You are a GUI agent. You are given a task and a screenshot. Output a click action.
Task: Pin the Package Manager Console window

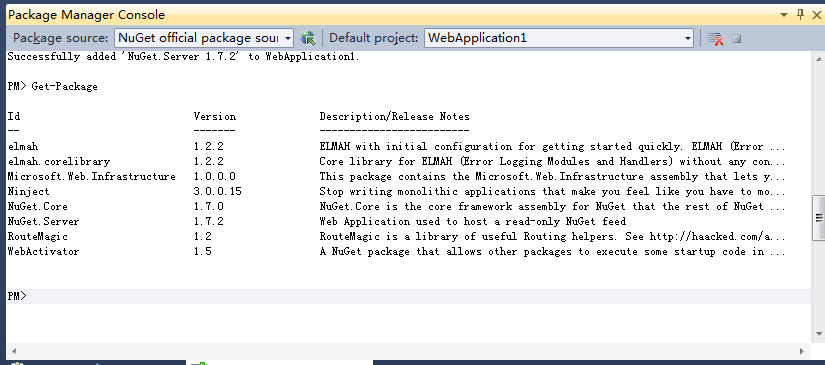(800, 14)
